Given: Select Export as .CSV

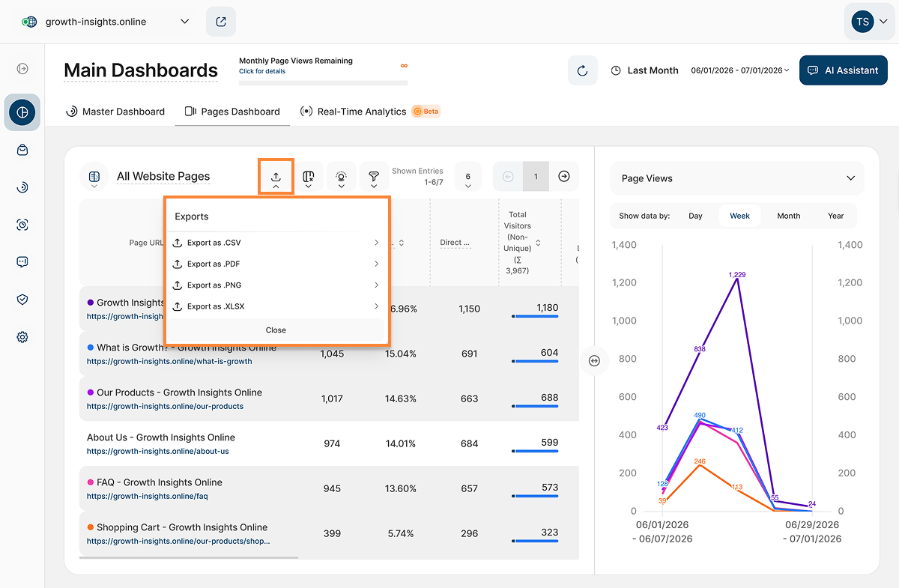Looking at the screenshot, I should coord(276,243).
